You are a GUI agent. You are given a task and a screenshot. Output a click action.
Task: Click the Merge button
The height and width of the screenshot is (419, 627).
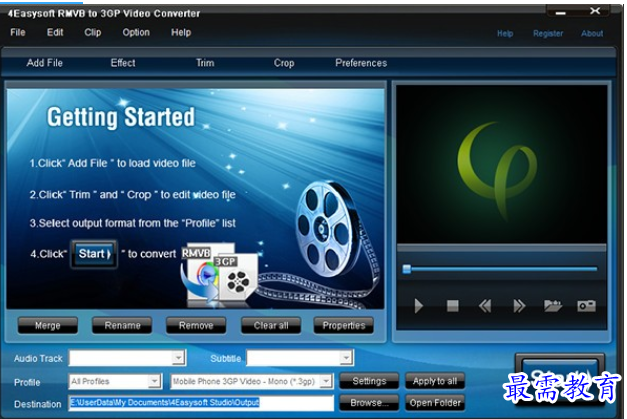click(48, 325)
